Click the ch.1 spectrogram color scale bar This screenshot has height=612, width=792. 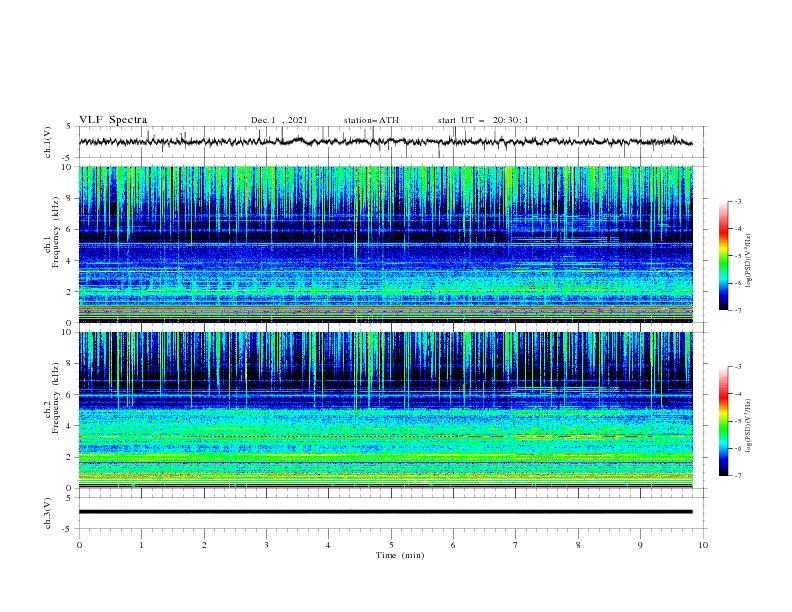[723, 256]
